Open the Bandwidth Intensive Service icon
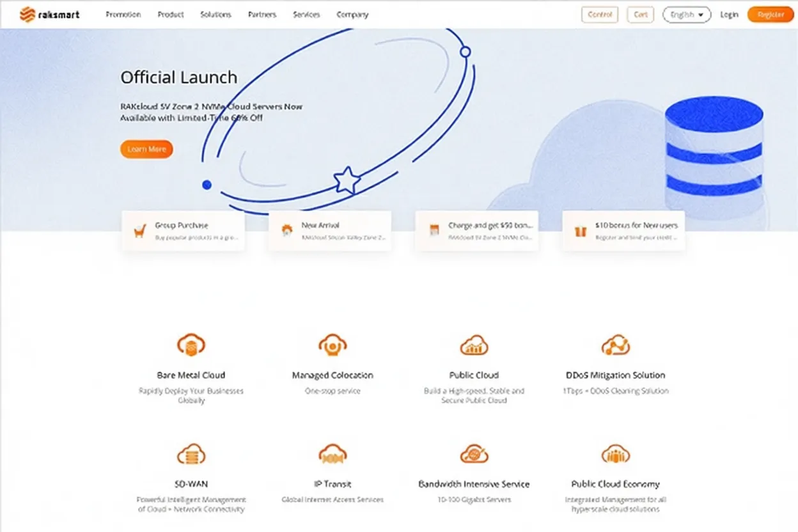798x532 pixels. pyautogui.click(x=474, y=455)
